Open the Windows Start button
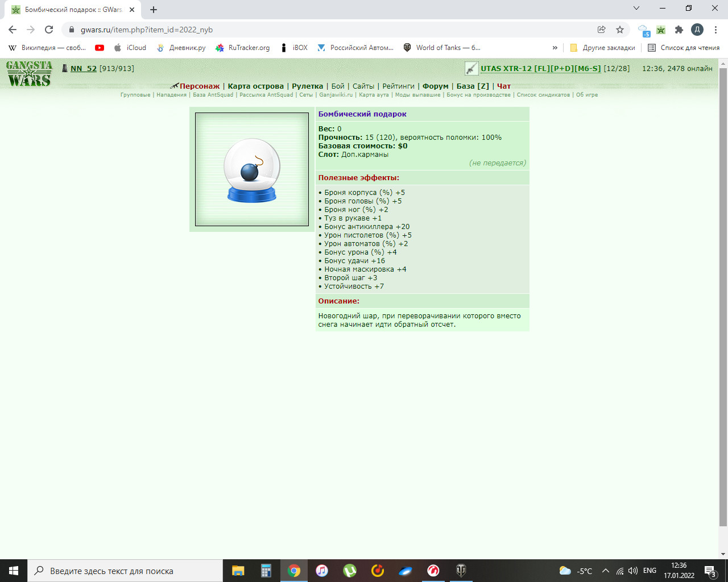The width and height of the screenshot is (728, 582). (x=14, y=571)
